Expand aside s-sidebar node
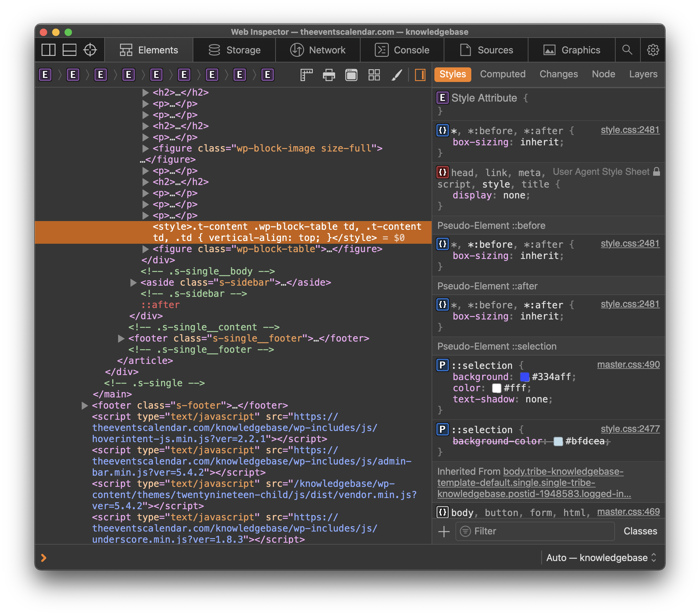Screen dimensions: 700x616 pos(133,283)
